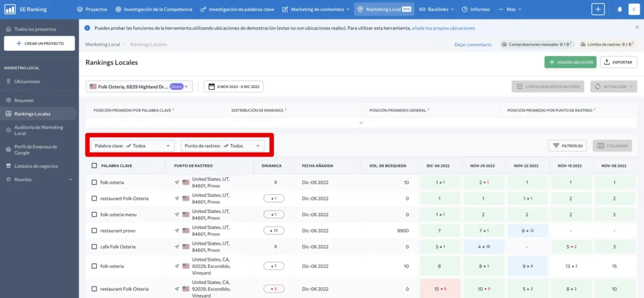Follow the añade tus propias ubicaciones link

(x=443, y=28)
